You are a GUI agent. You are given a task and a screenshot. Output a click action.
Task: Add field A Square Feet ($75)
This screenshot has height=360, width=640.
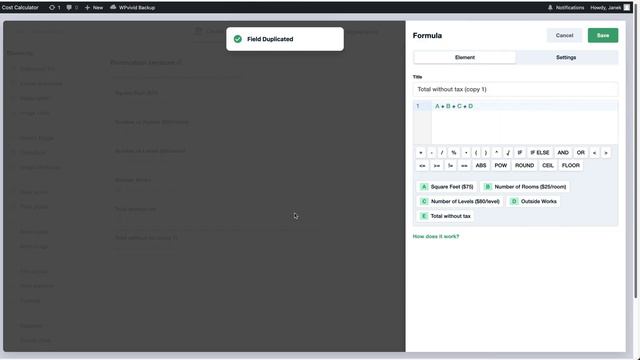[x=447, y=187]
